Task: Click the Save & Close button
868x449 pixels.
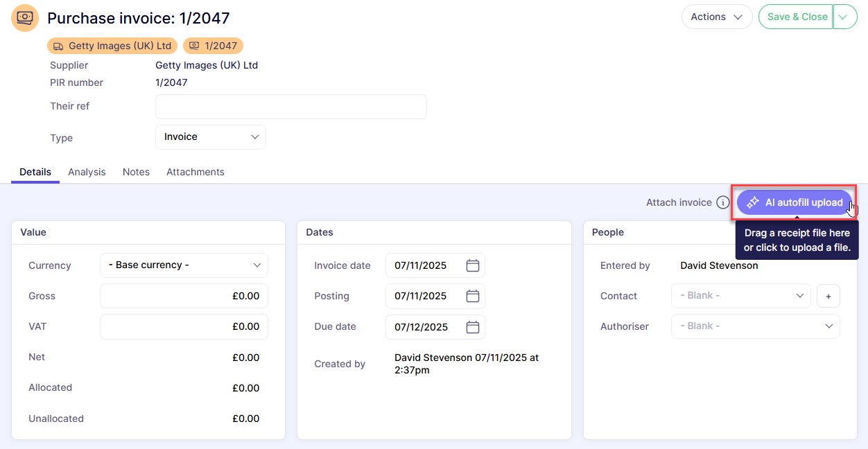Action: (x=797, y=17)
